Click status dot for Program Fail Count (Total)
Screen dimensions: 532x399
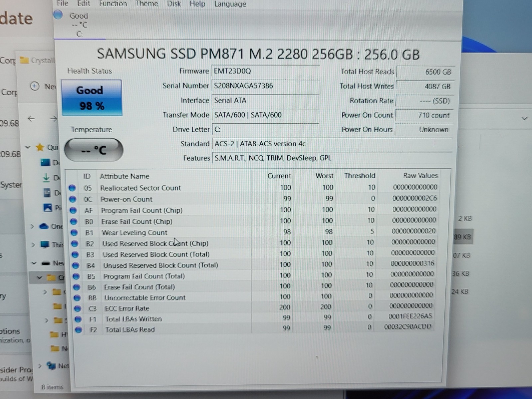coord(76,276)
